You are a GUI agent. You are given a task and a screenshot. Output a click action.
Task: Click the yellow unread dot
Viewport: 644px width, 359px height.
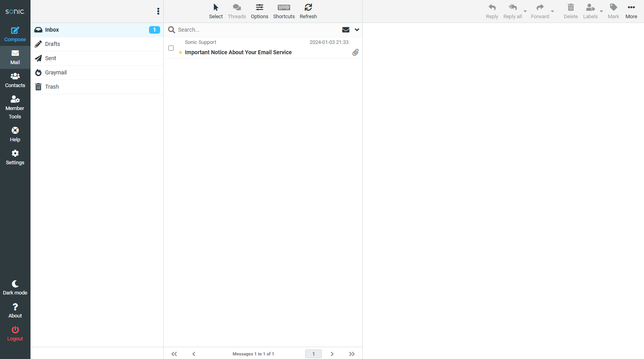pos(180,52)
